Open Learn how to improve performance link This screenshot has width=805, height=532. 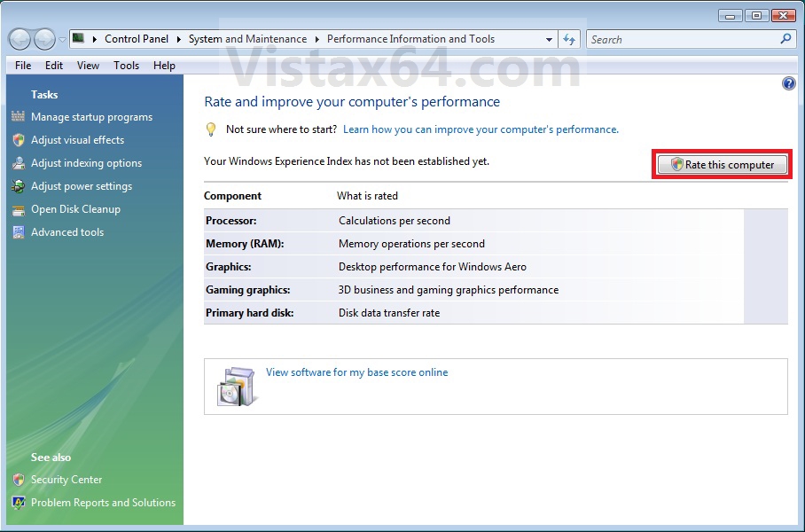coord(481,129)
